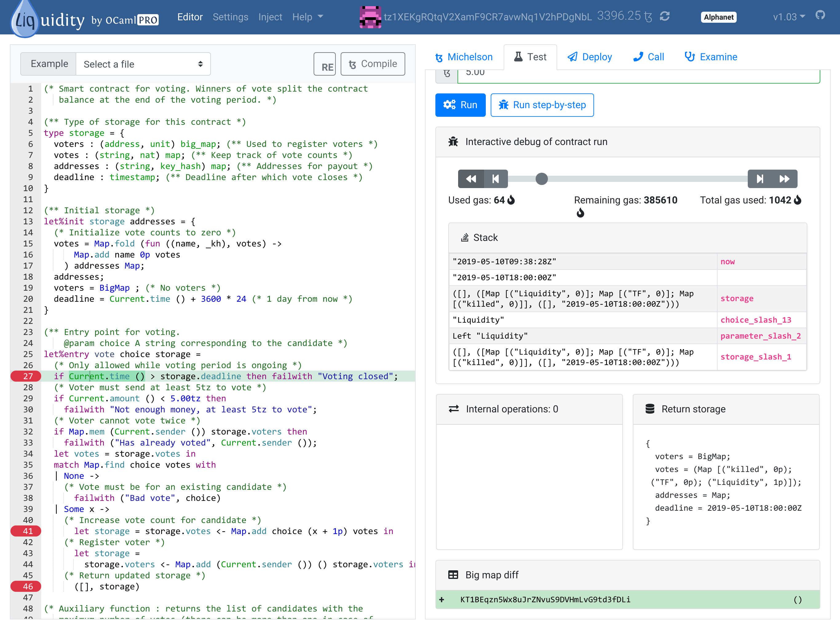
Task: Open the Select a file dropdown
Action: [143, 64]
